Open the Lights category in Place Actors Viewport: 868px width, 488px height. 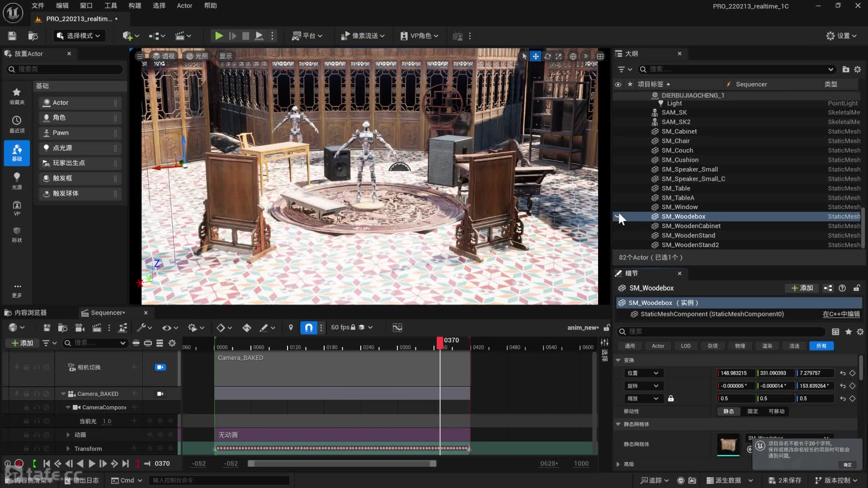coord(17,181)
